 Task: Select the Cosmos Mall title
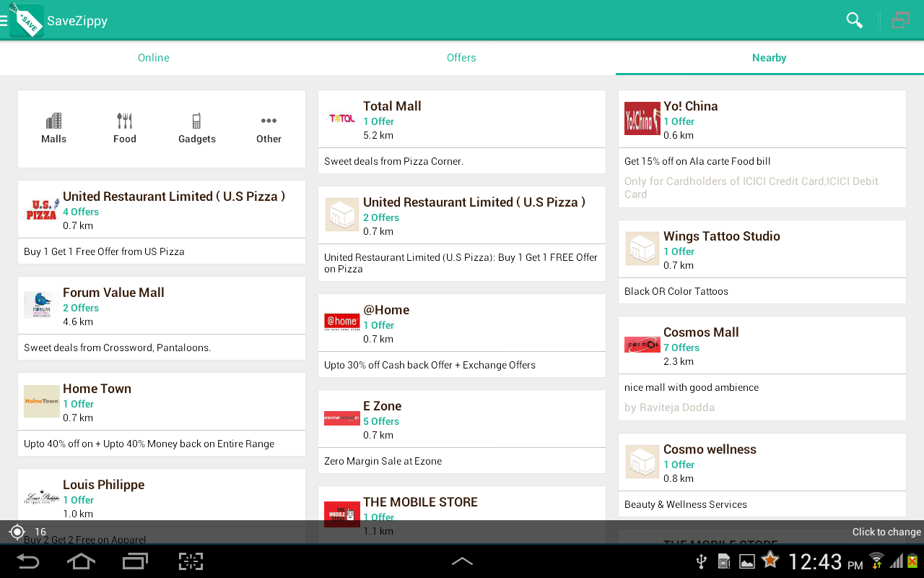click(701, 332)
